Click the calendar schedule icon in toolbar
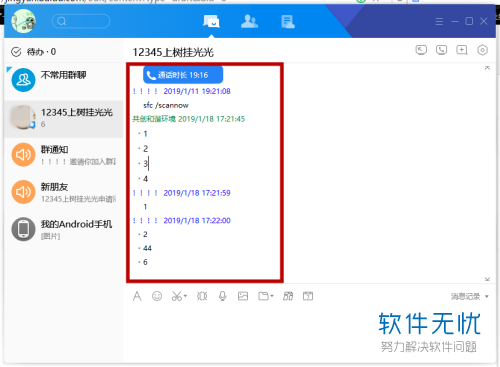The image size is (500, 367). (x=308, y=296)
